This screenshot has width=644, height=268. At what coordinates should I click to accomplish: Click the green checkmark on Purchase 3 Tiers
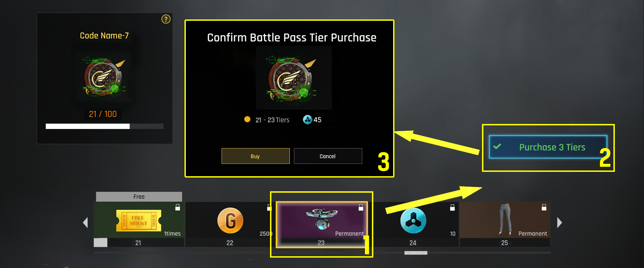click(497, 146)
